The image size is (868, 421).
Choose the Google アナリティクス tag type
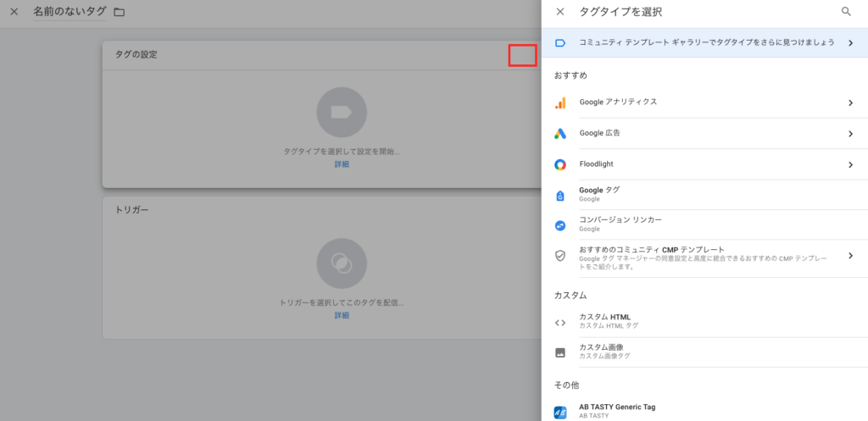pyautogui.click(x=704, y=102)
